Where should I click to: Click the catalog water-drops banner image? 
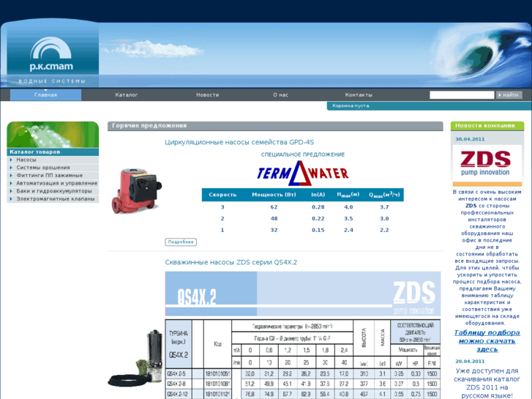point(53,135)
